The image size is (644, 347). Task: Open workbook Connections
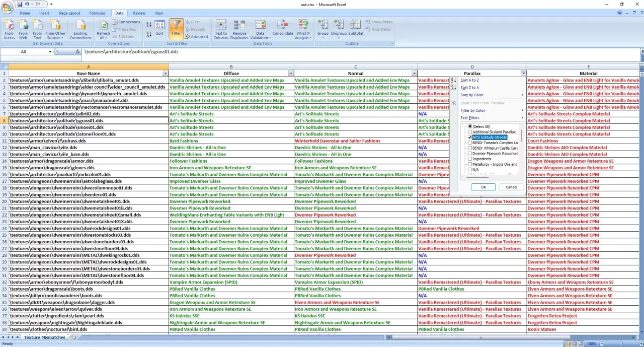pyautogui.click(x=126, y=22)
